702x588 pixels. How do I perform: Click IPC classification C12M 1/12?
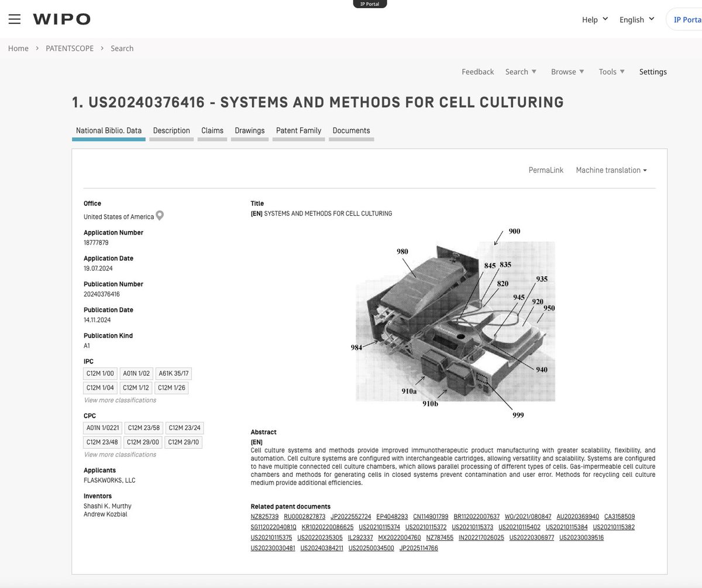click(136, 387)
